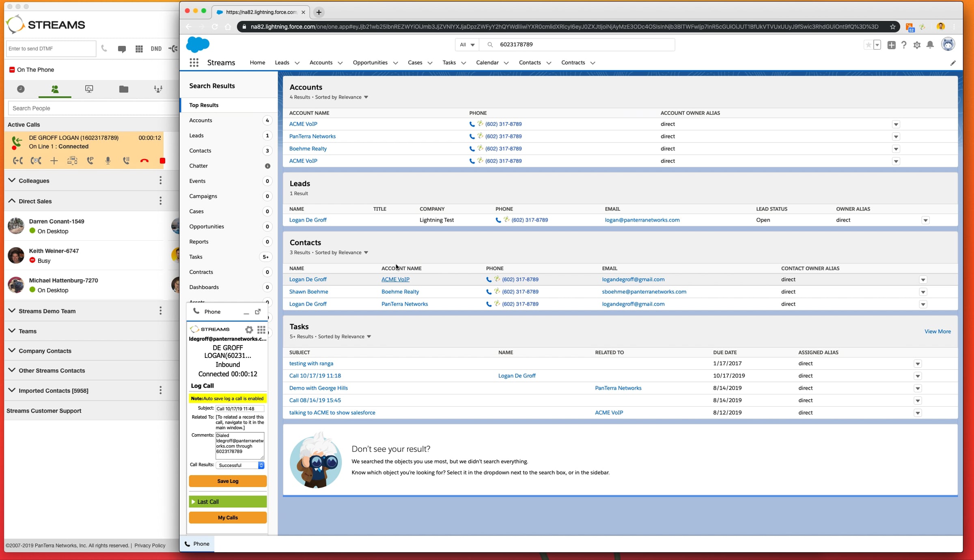Expand the Last Call section

coord(228,502)
